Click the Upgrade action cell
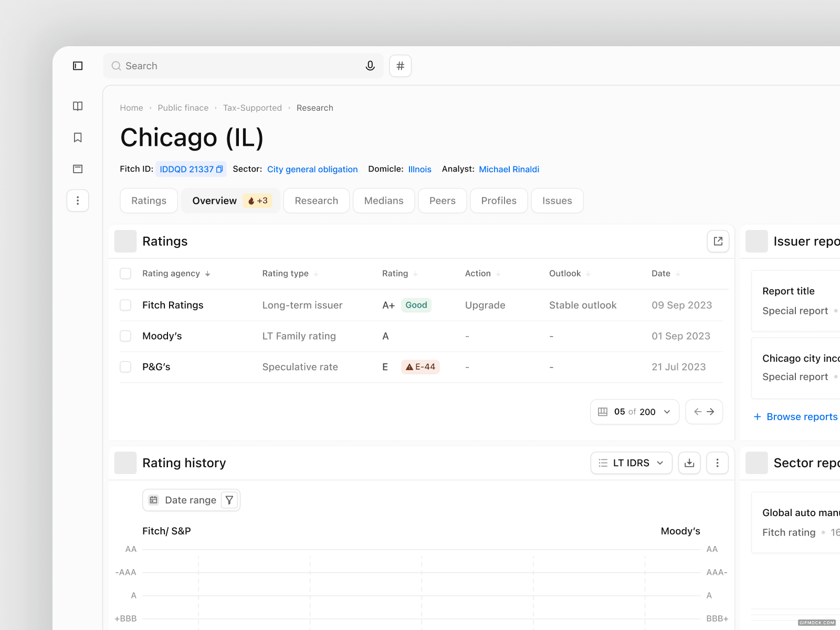The height and width of the screenshot is (630, 840). click(485, 305)
